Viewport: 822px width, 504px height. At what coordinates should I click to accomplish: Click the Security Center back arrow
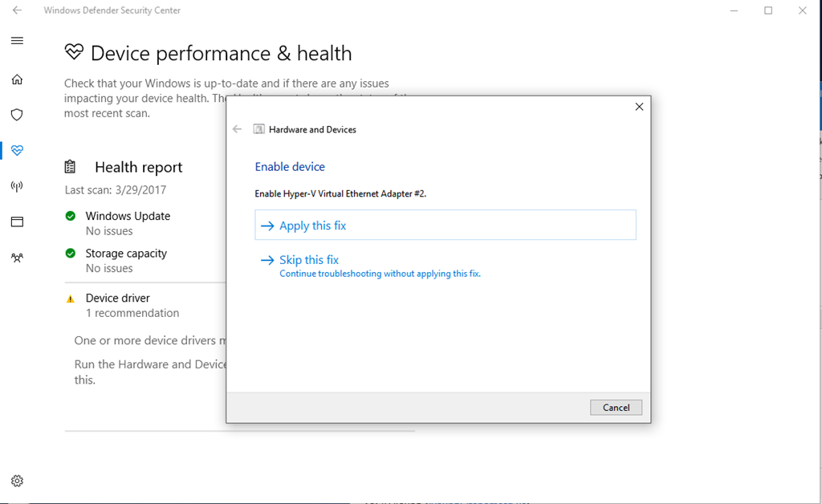click(17, 10)
